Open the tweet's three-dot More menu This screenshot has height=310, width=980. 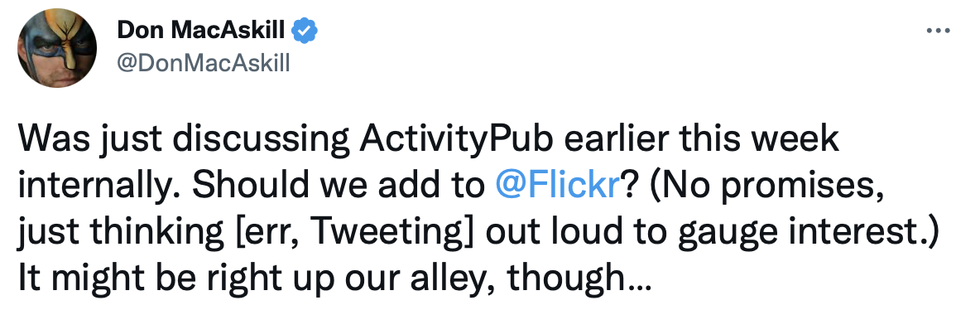pos(938,31)
